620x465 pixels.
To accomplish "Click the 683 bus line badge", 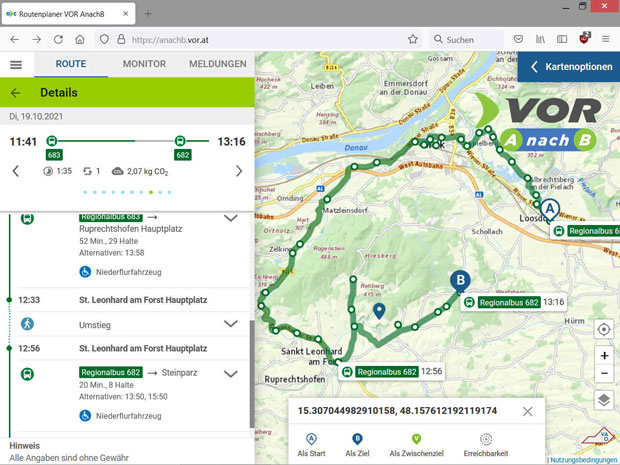I will [54, 155].
